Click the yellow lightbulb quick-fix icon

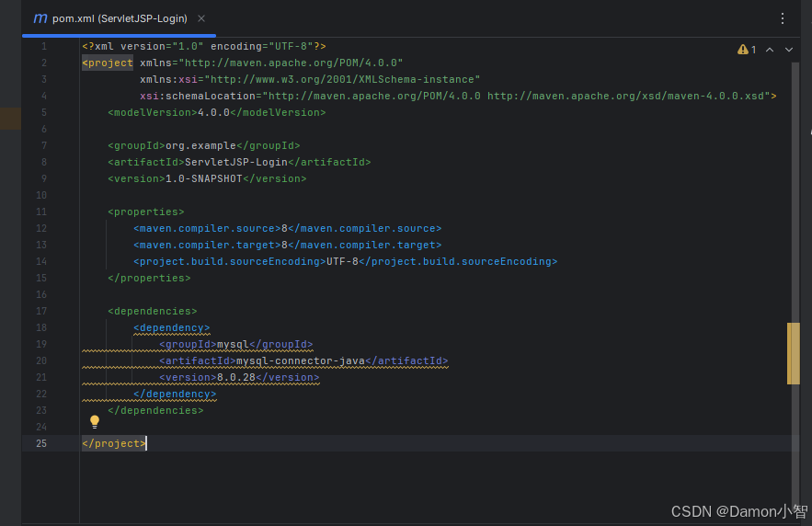pyautogui.click(x=94, y=422)
